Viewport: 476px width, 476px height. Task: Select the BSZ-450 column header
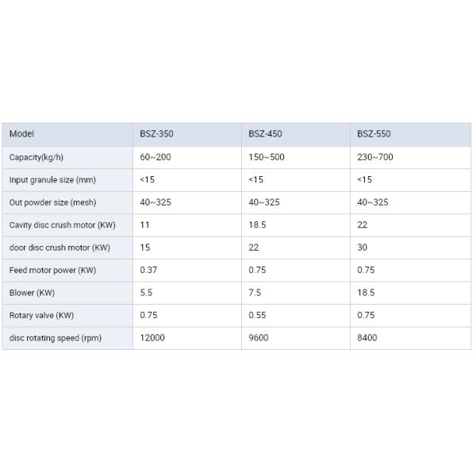click(x=265, y=134)
